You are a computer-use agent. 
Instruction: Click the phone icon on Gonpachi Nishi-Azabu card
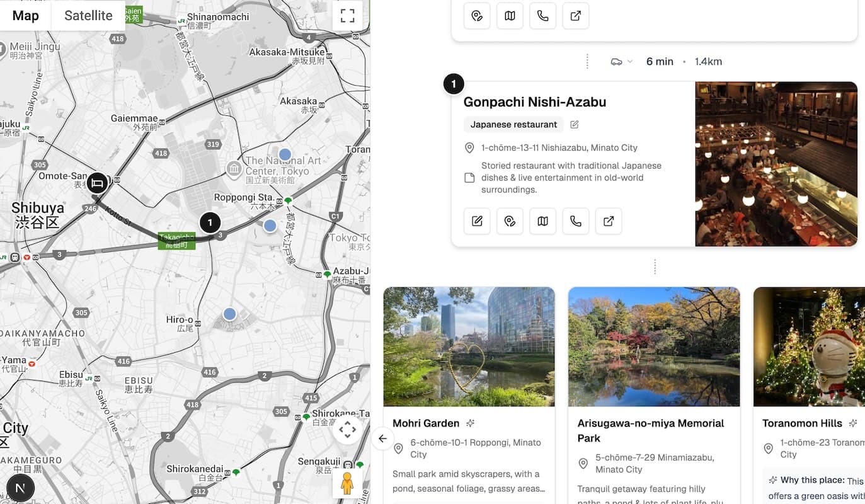(575, 221)
